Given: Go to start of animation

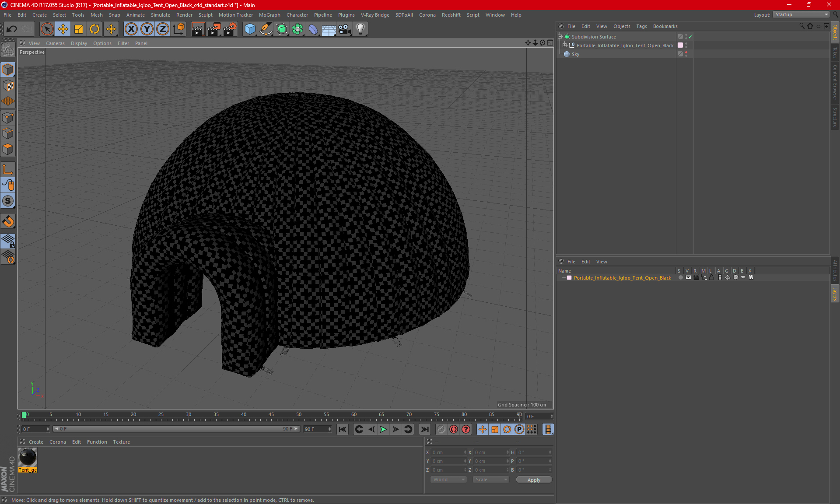Looking at the screenshot, I should 343,429.
